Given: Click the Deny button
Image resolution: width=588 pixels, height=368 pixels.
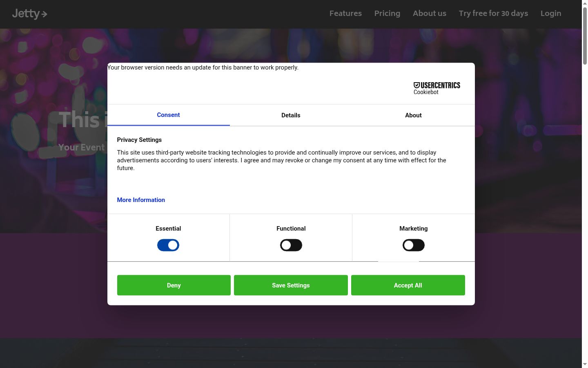Looking at the screenshot, I should [174, 285].
